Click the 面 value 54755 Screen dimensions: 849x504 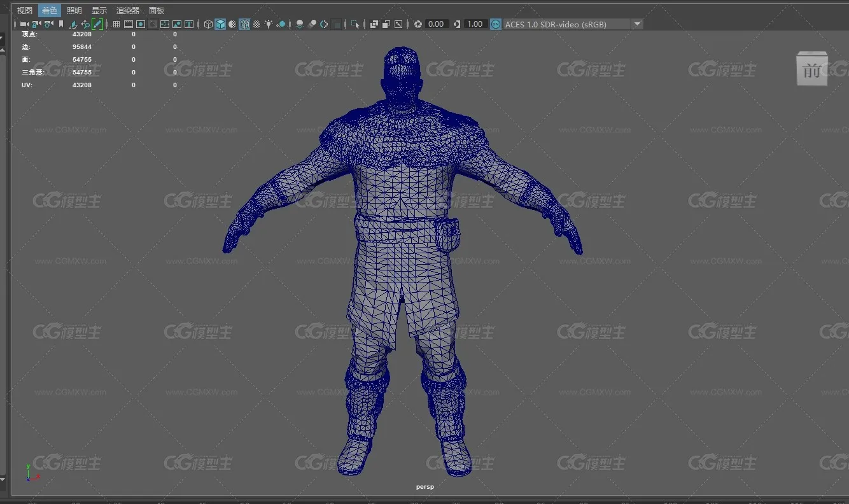[x=82, y=60]
